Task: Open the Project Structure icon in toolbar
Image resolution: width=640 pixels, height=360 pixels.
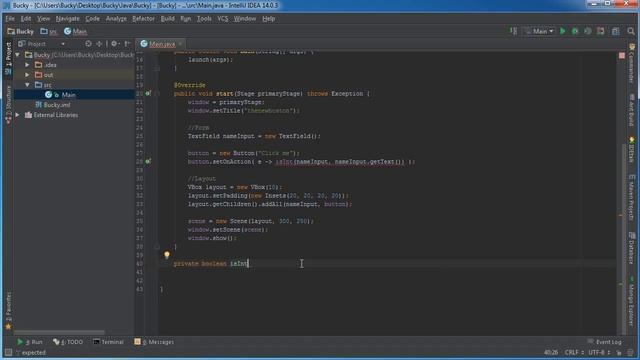Action: [616, 31]
